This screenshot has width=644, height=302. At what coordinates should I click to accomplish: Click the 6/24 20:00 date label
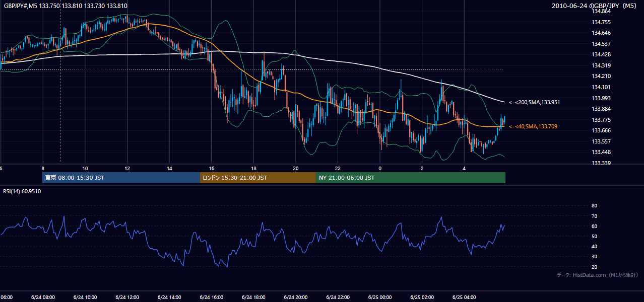295,297
